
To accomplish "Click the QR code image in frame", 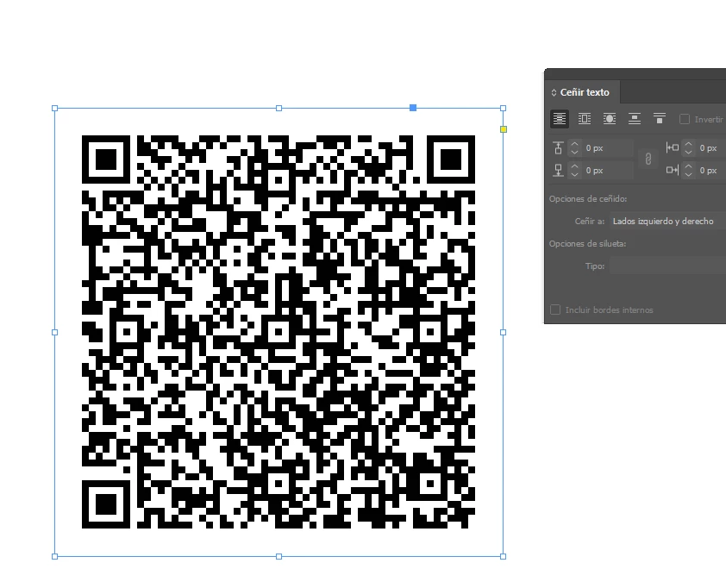I will point(279,331).
